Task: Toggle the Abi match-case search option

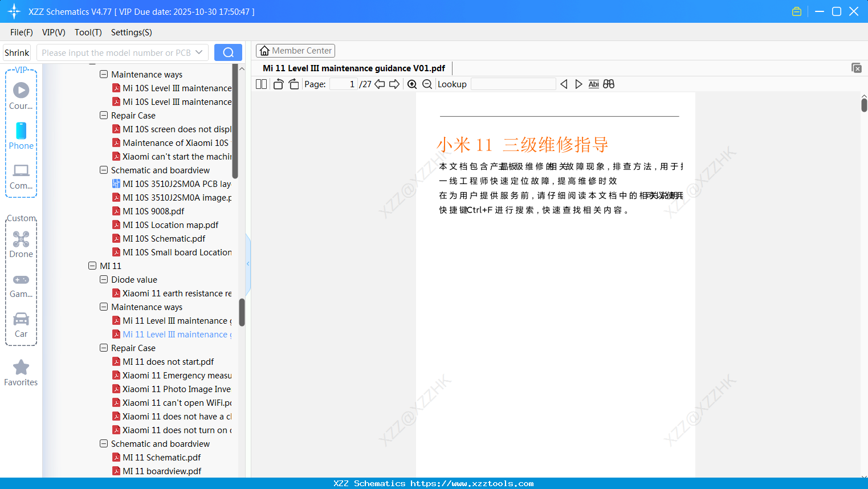Action: 594,84
